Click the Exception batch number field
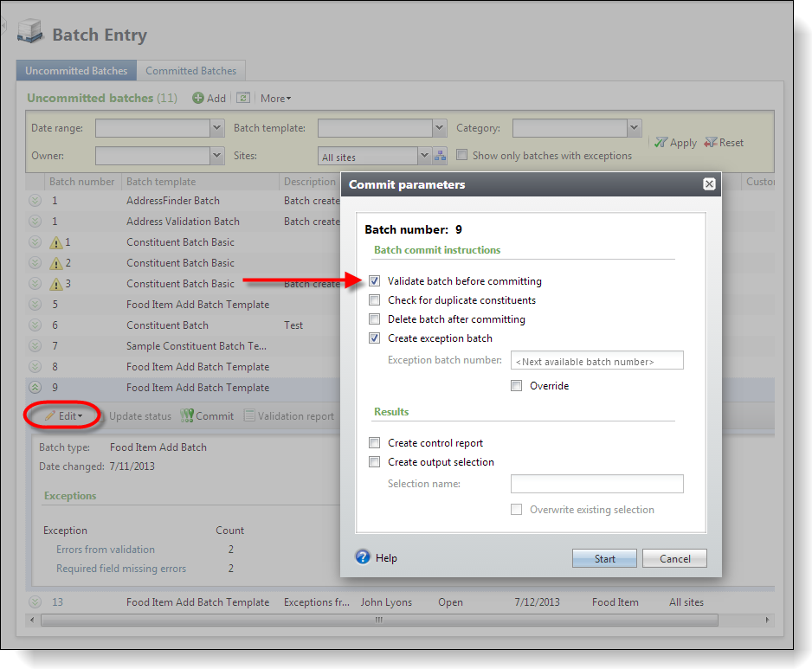The width and height of the screenshot is (812, 669). (x=597, y=360)
